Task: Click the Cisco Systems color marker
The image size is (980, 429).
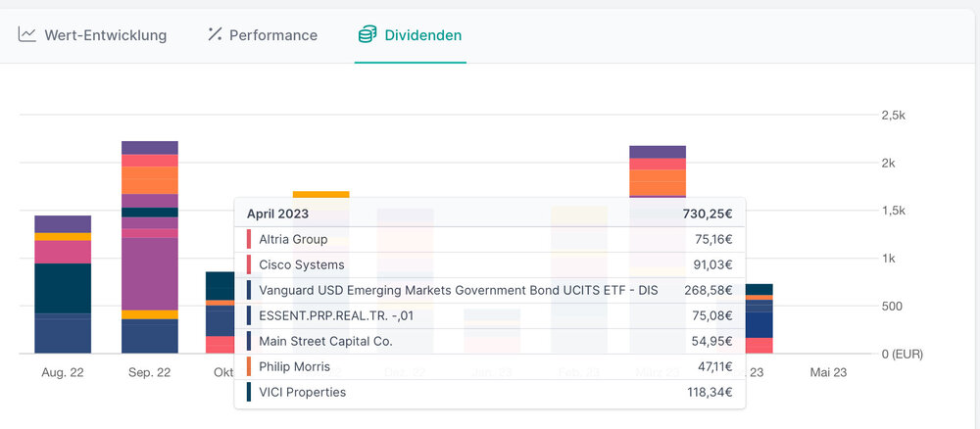Action: [249, 264]
